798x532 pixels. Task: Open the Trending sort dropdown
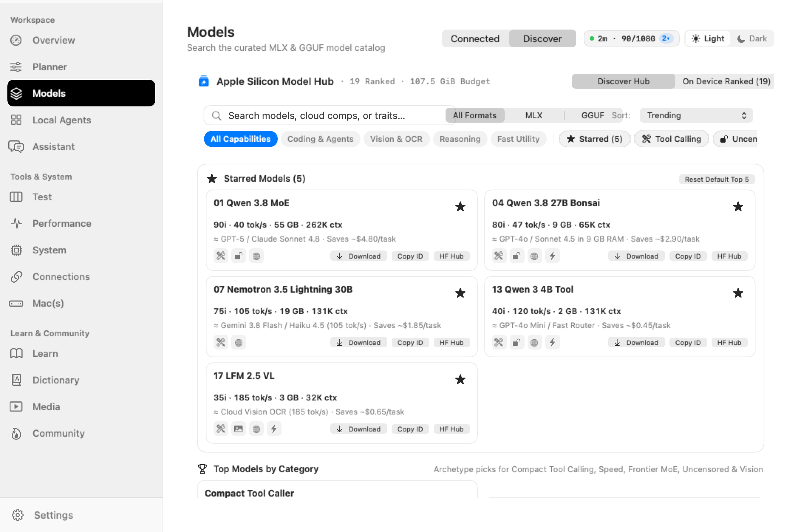[696, 116]
